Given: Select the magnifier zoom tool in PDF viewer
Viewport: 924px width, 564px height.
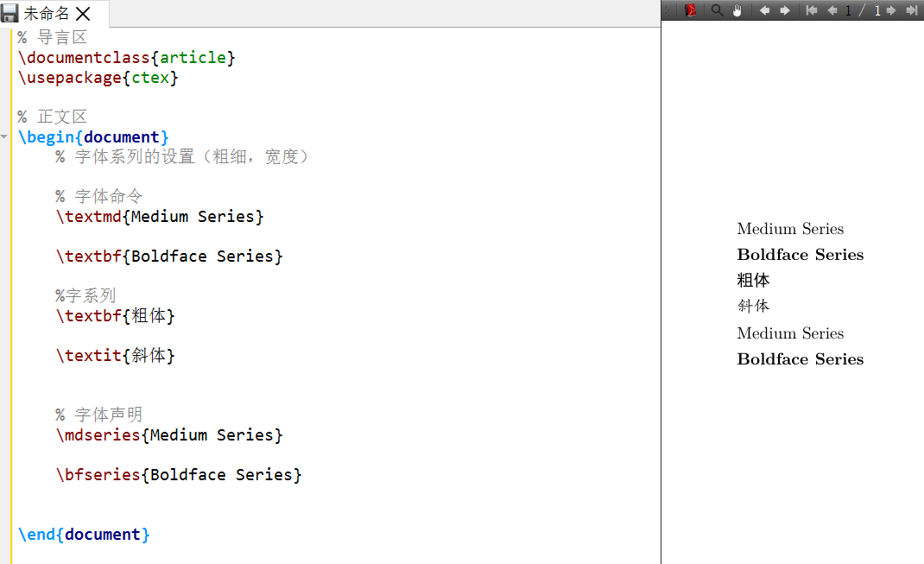Looking at the screenshot, I should coord(717,10).
